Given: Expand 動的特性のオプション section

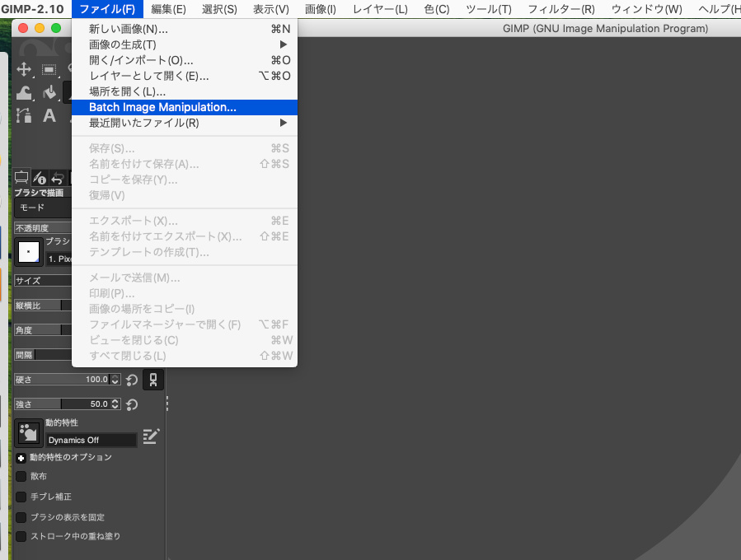Looking at the screenshot, I should coord(21,458).
